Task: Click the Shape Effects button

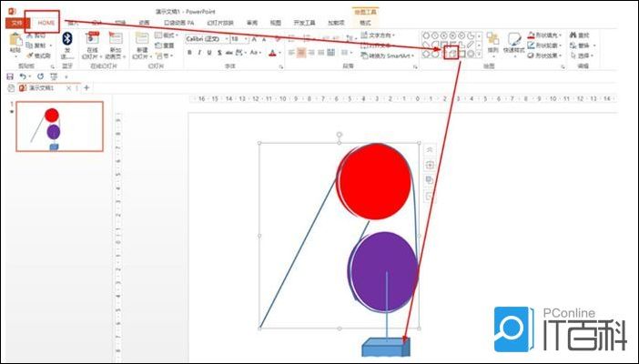Action: tap(545, 56)
